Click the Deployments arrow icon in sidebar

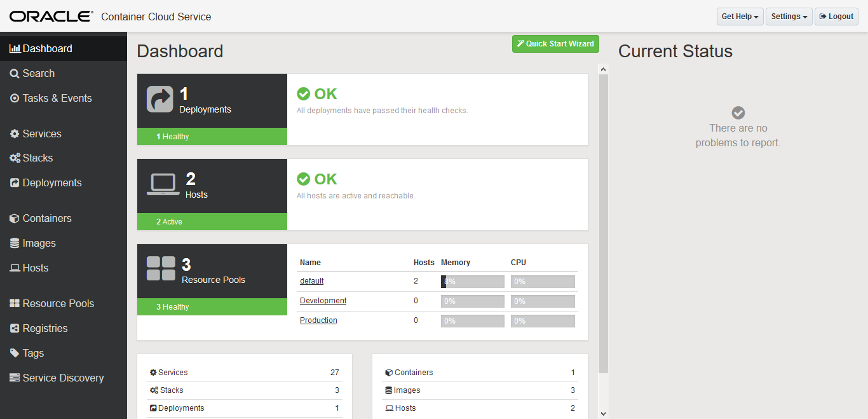[x=15, y=183]
